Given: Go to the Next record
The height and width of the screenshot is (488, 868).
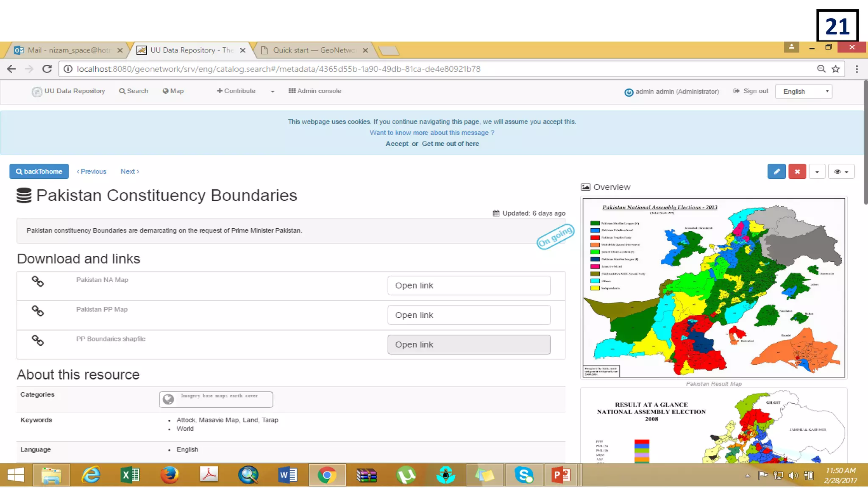Looking at the screenshot, I should coord(130,172).
